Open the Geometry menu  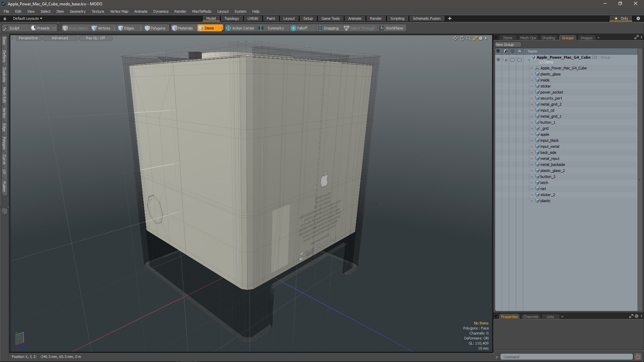pos(77,11)
